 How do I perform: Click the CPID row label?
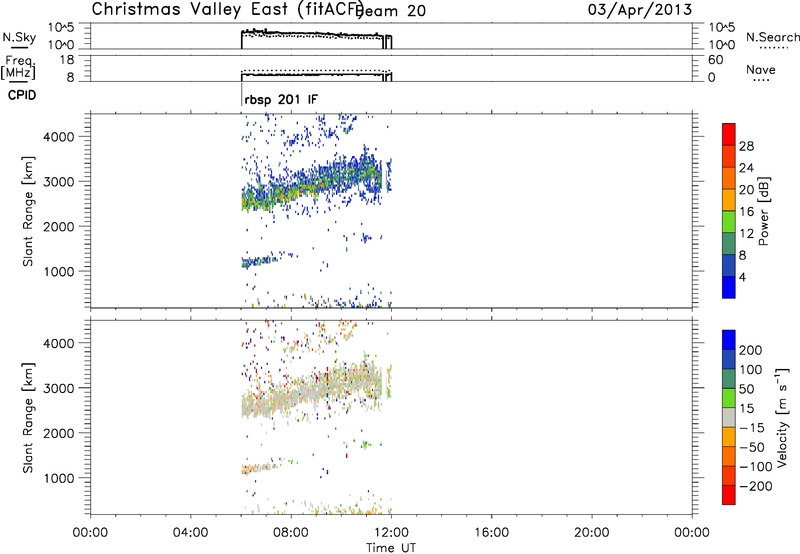pyautogui.click(x=22, y=95)
